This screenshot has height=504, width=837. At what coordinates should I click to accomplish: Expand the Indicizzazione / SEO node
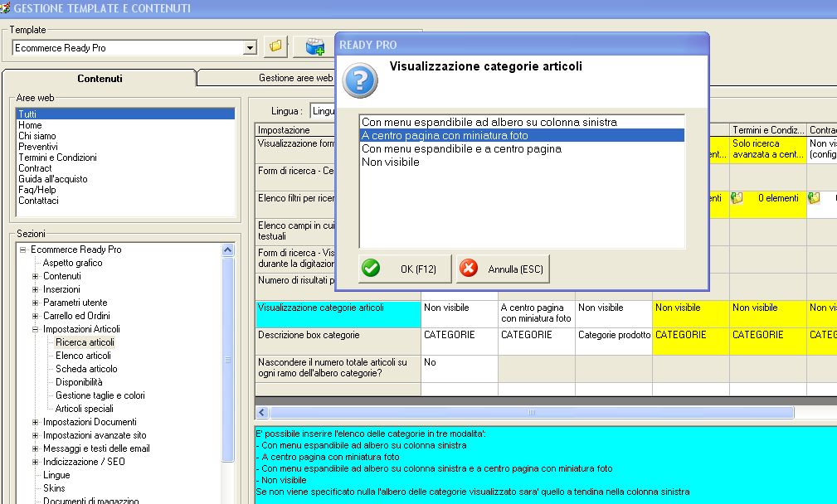click(x=35, y=463)
